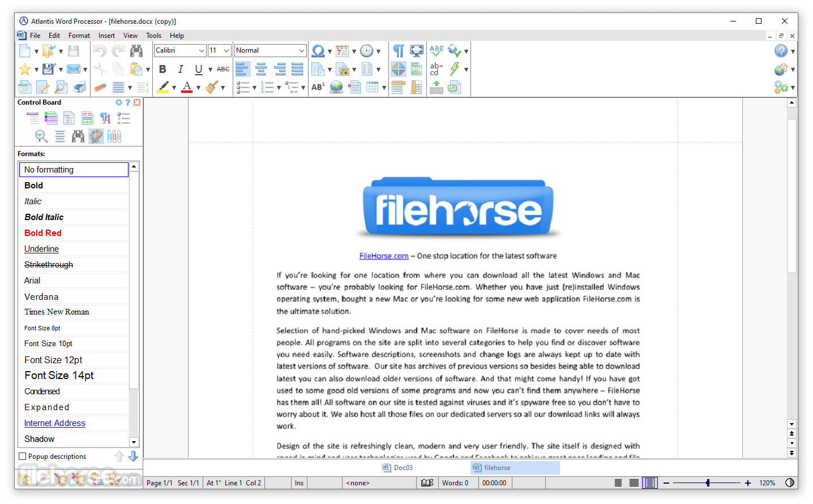Open print preview magnifier page icon
The image size is (813, 504).
pos(61,87)
